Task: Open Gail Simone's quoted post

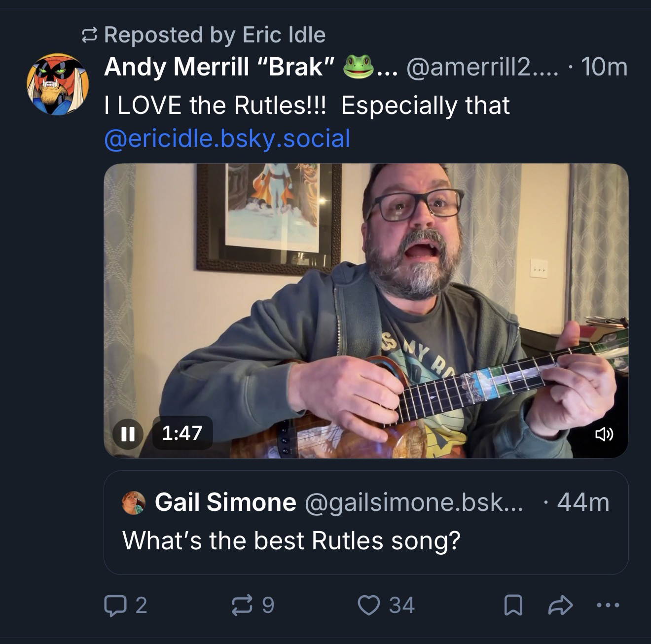Action: coord(366,541)
